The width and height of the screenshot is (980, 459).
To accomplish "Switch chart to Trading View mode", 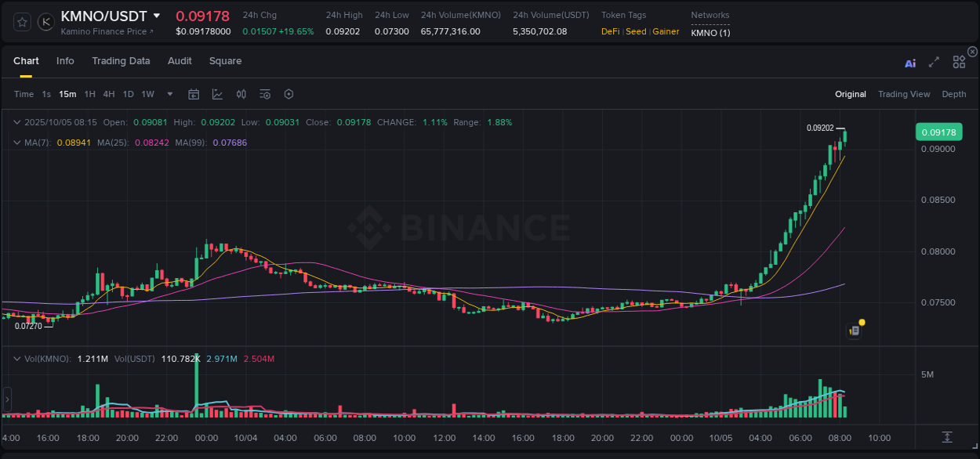I will [904, 94].
